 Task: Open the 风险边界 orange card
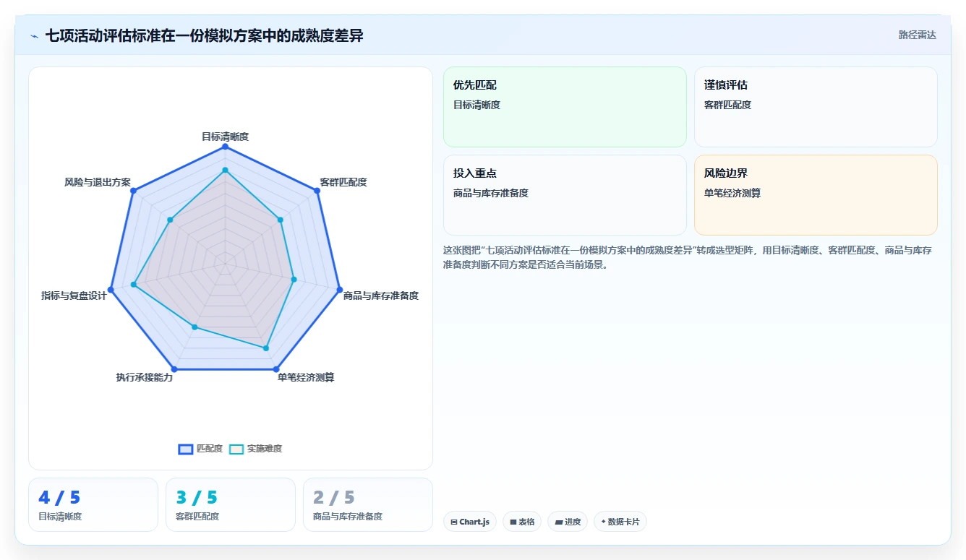pos(816,195)
